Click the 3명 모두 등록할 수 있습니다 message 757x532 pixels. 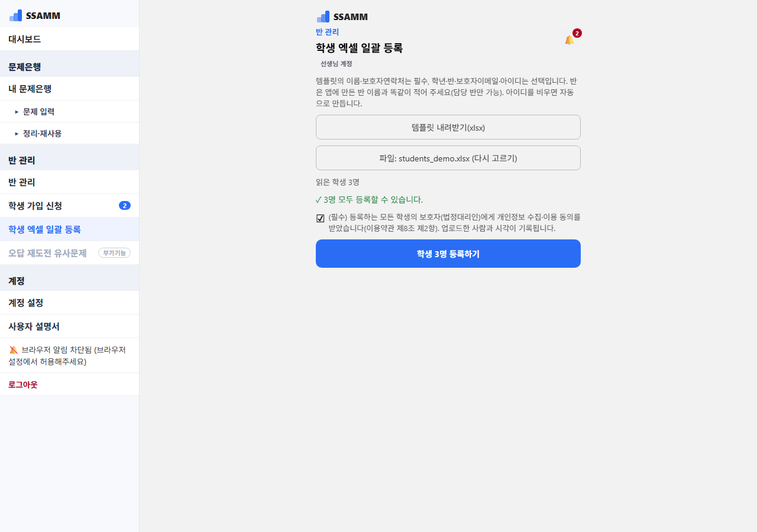[x=370, y=200]
